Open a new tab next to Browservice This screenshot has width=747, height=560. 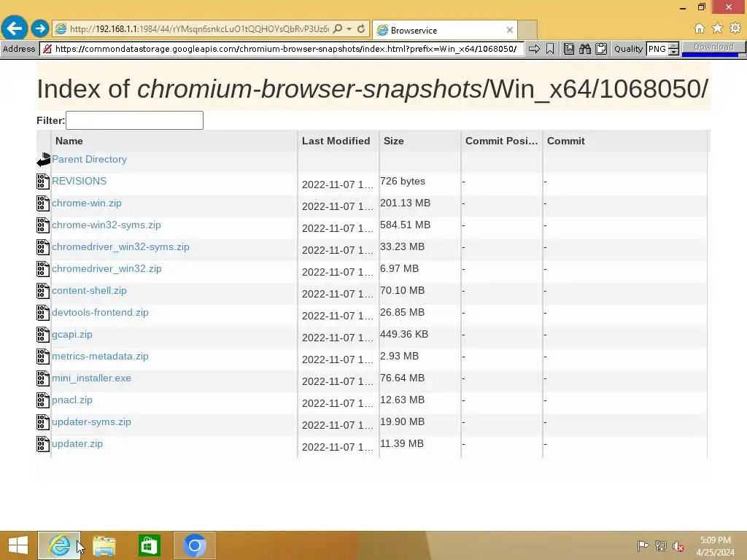[527, 30]
